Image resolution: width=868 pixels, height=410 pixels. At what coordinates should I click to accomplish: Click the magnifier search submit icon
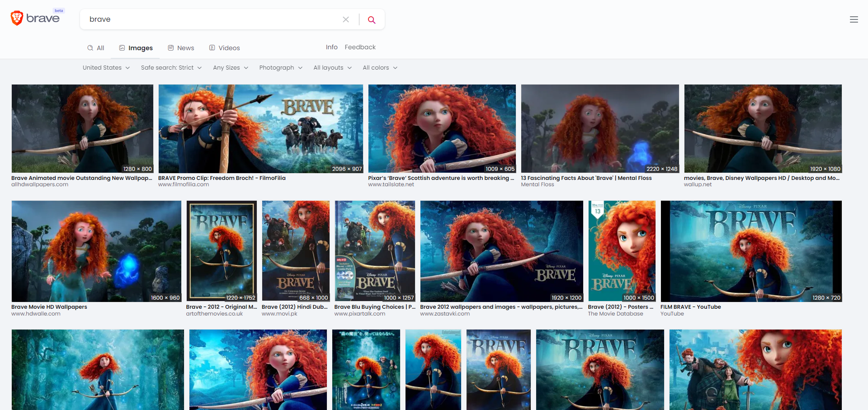(372, 19)
